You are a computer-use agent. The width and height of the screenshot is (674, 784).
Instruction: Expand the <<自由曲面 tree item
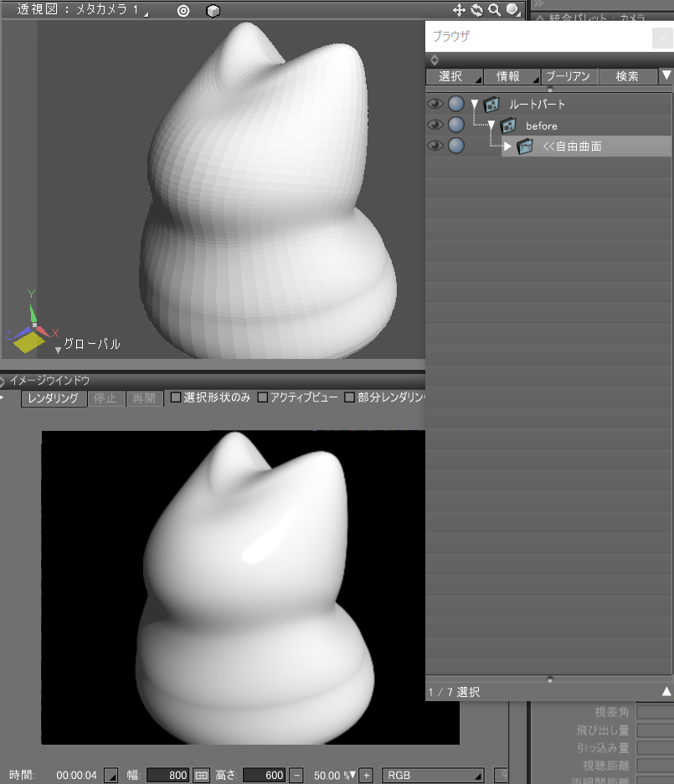coord(507,146)
